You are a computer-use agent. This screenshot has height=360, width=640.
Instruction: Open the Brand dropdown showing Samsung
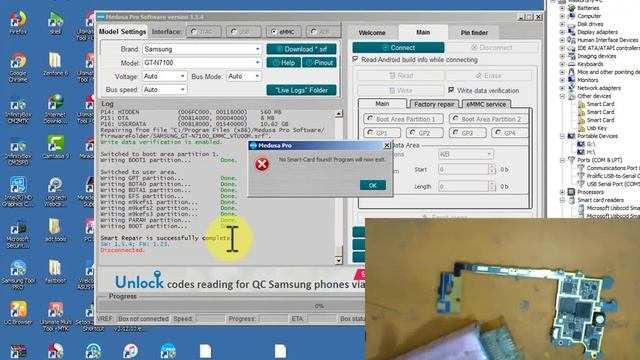pos(202,49)
